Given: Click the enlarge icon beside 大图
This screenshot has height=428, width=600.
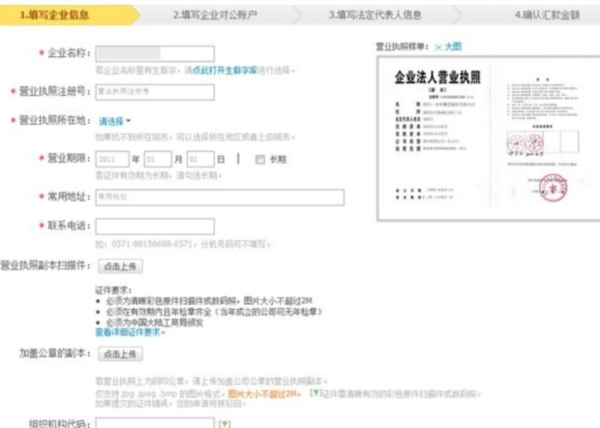Looking at the screenshot, I should click(x=437, y=47).
